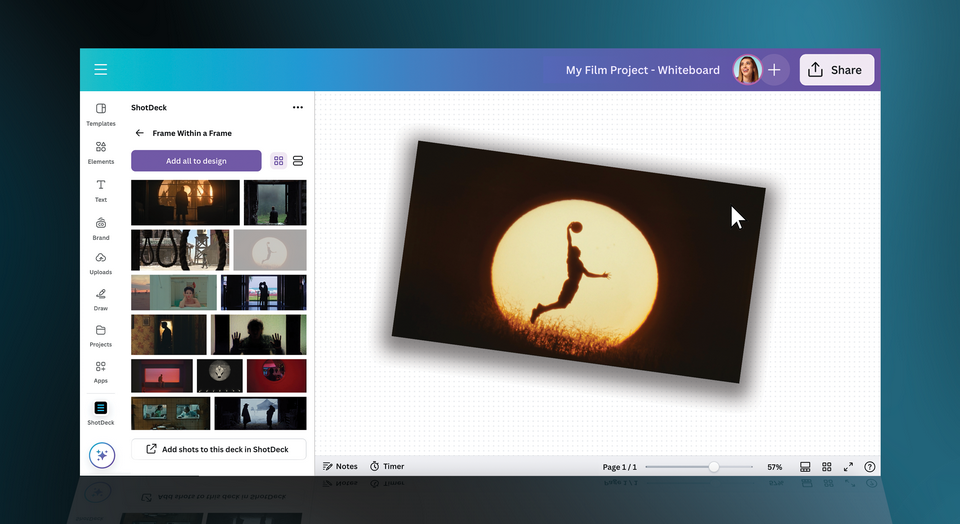Open the Notes panel
Viewport: 960px width, 524px height.
tap(340, 466)
